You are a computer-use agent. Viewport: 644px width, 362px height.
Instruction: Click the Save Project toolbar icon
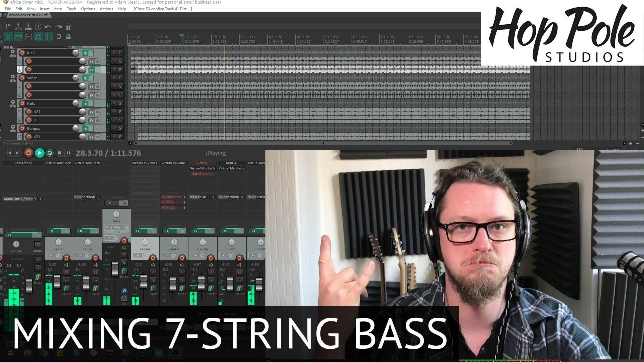point(28,27)
